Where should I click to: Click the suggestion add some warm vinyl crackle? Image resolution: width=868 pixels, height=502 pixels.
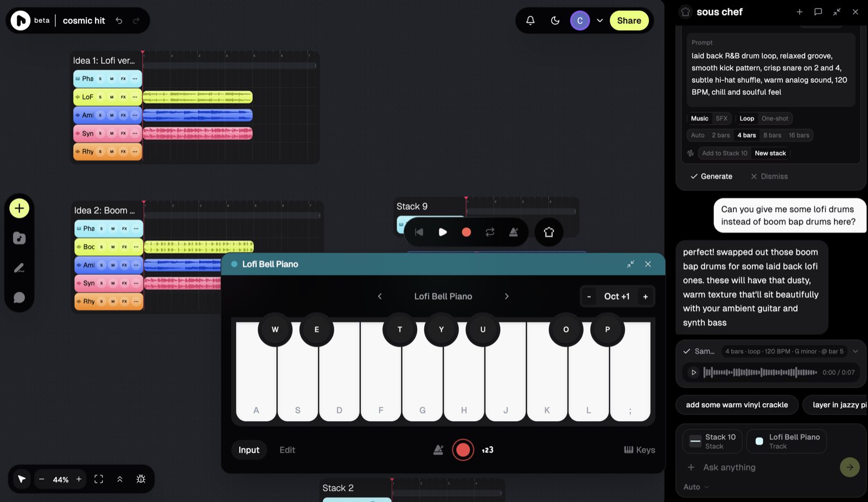[737, 405]
